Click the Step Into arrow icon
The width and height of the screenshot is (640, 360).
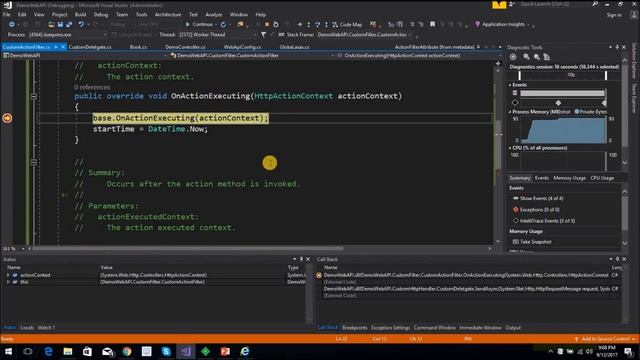(309, 24)
